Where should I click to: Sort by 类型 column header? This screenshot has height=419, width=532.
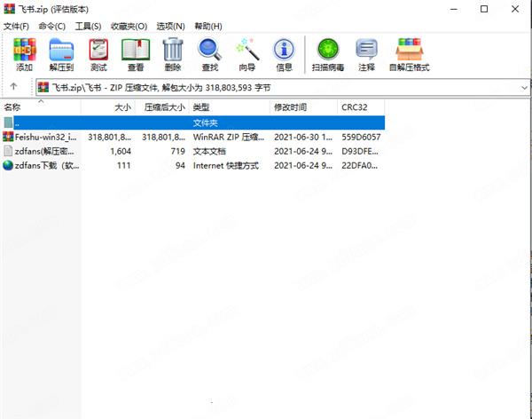click(x=230, y=107)
